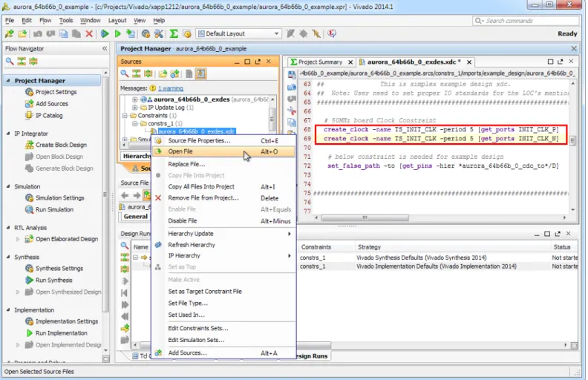This screenshot has width=588, height=380.
Task: Collapse the Simulation section in Flow Navigator
Action: [x=8, y=186]
